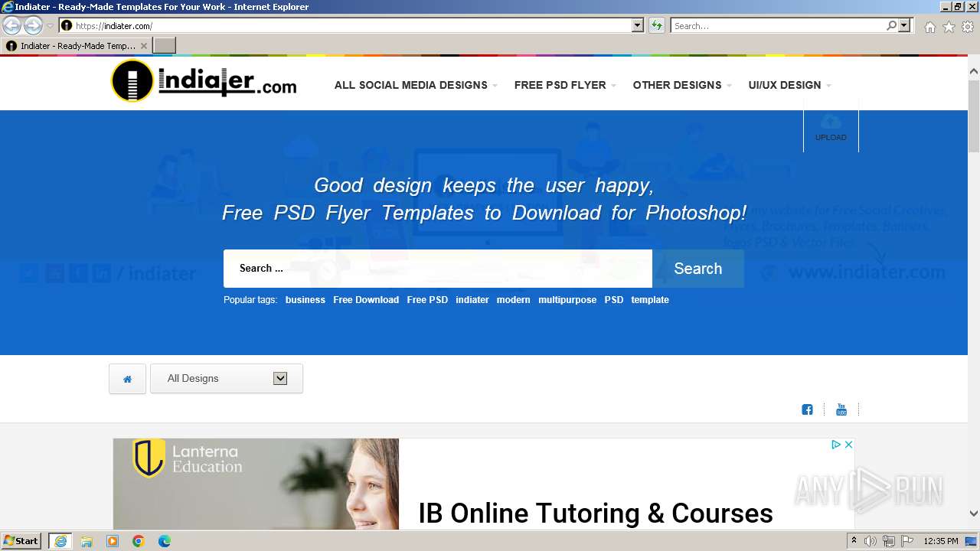
Task: Click the multipurpose popular tag
Action: (x=567, y=300)
